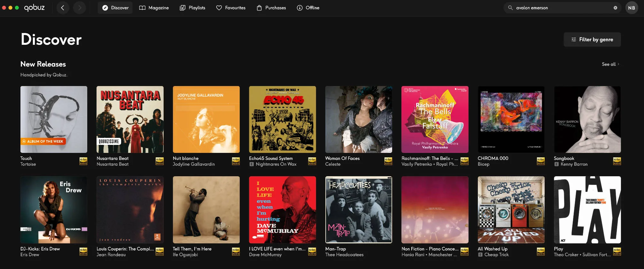
Task: Go back with the left arrow button
Action: click(63, 8)
